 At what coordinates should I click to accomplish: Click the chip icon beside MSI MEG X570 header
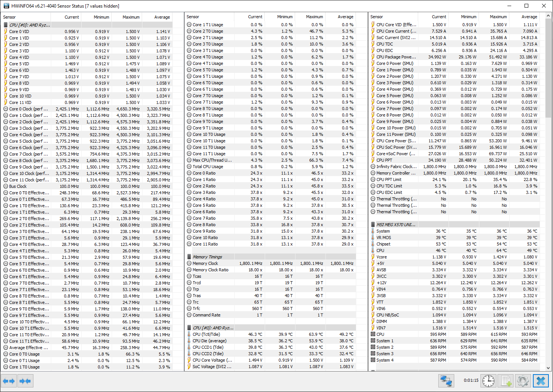(x=373, y=225)
